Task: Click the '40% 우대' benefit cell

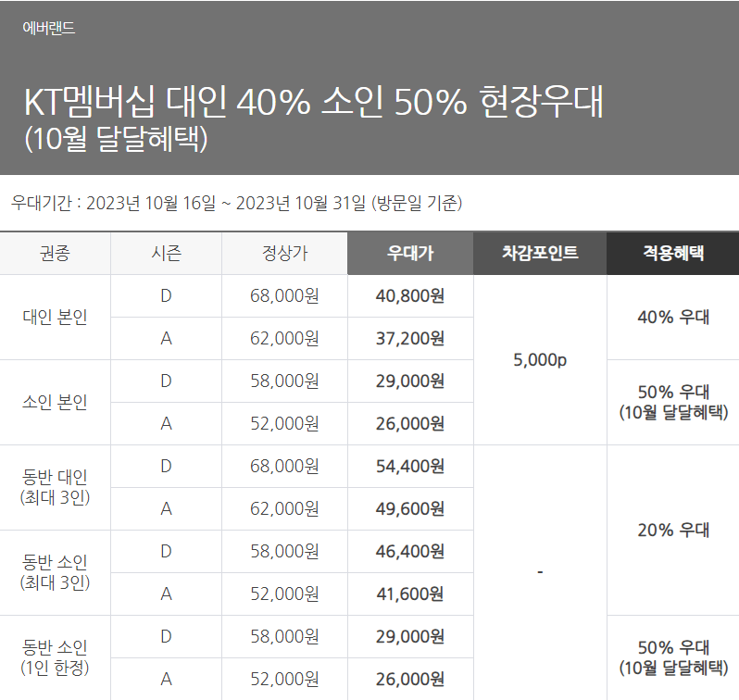Action: tap(673, 318)
